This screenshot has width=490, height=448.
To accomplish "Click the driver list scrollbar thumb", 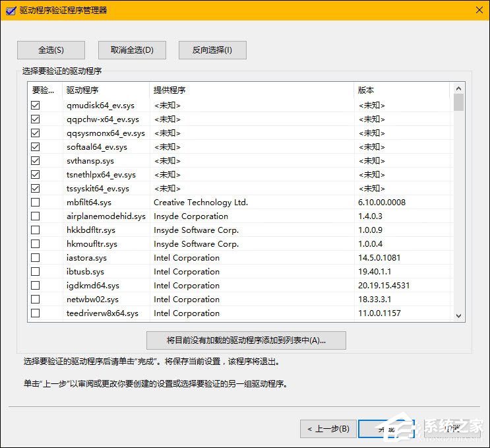I will pyautogui.click(x=458, y=102).
